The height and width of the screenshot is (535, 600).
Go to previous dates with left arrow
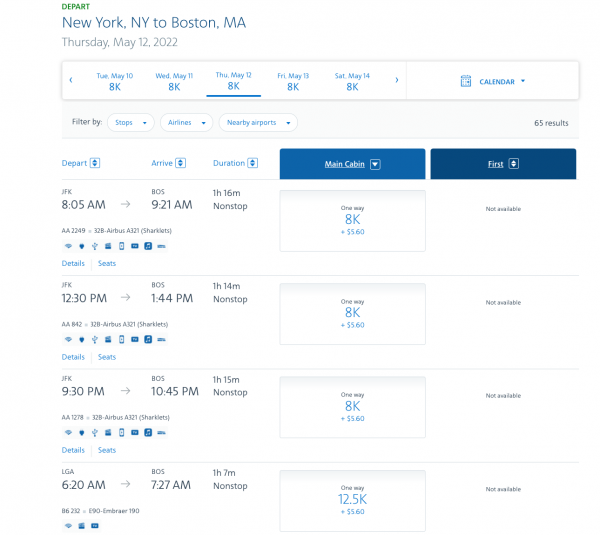pyautogui.click(x=70, y=80)
